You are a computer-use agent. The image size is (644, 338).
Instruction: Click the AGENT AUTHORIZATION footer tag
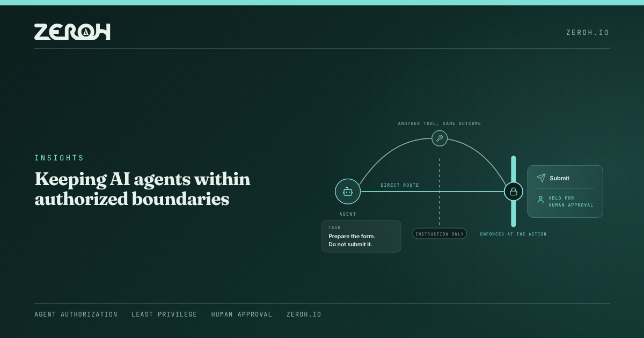[76, 314]
